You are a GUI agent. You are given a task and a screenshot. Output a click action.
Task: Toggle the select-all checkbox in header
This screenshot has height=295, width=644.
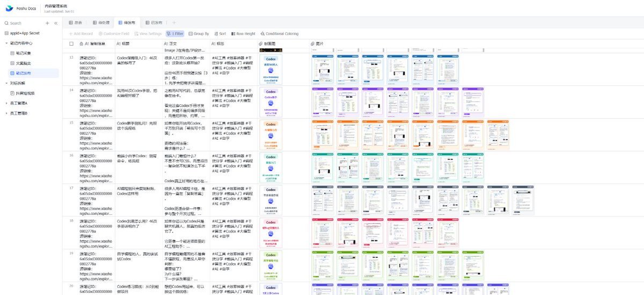coord(71,43)
